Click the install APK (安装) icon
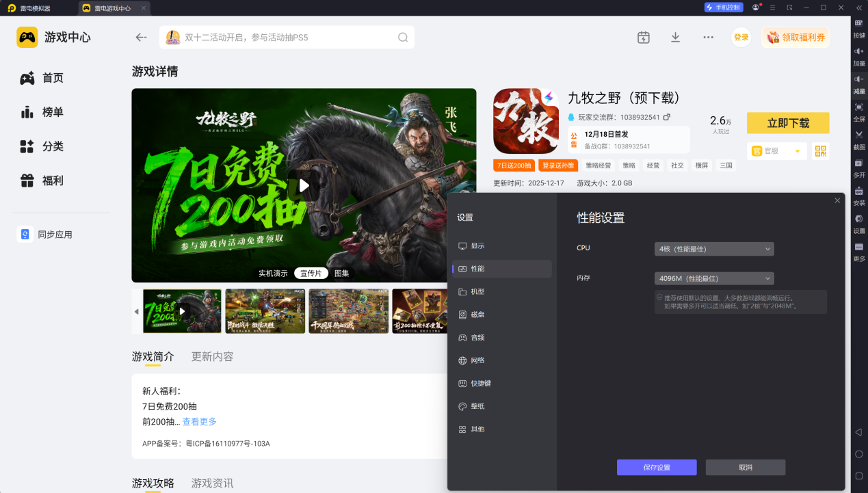Viewport: 868px width, 493px height. click(858, 191)
